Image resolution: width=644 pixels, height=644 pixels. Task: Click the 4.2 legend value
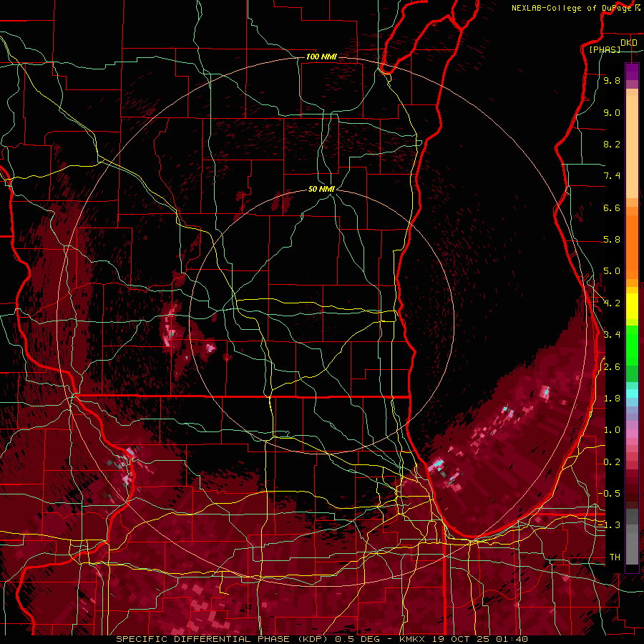(x=612, y=303)
